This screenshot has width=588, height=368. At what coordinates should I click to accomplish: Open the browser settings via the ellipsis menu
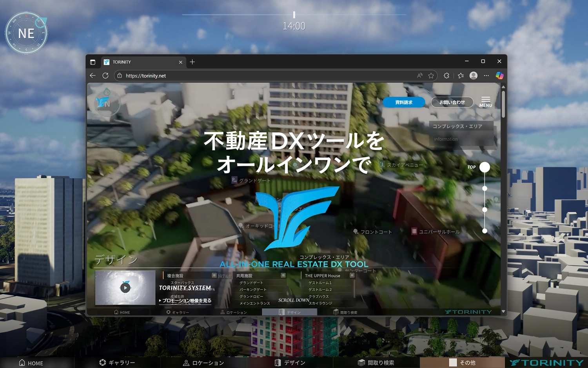click(x=486, y=75)
